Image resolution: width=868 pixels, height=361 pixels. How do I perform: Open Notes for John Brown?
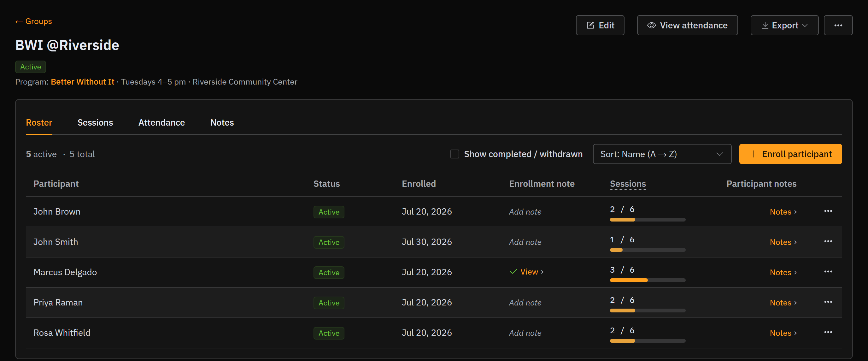tap(783, 212)
